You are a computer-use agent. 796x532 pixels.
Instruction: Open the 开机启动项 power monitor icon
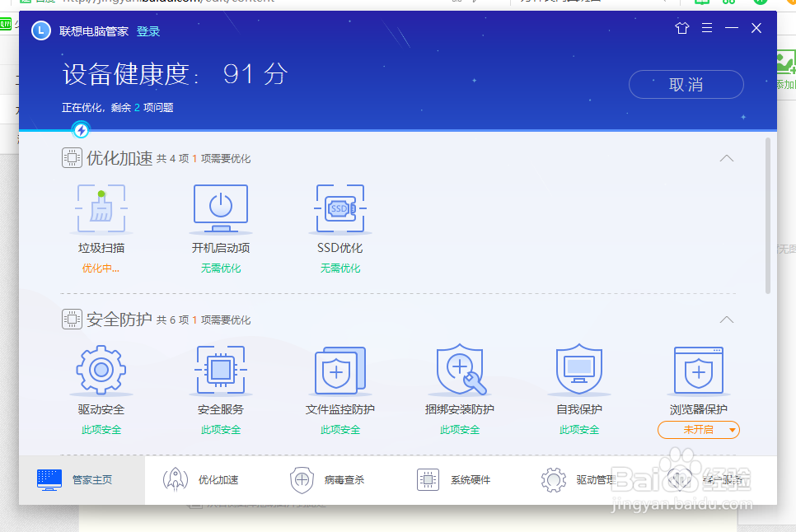(221, 208)
